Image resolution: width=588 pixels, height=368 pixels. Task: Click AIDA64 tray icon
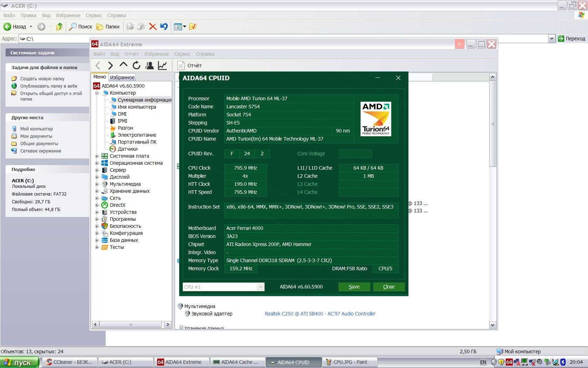(509, 362)
